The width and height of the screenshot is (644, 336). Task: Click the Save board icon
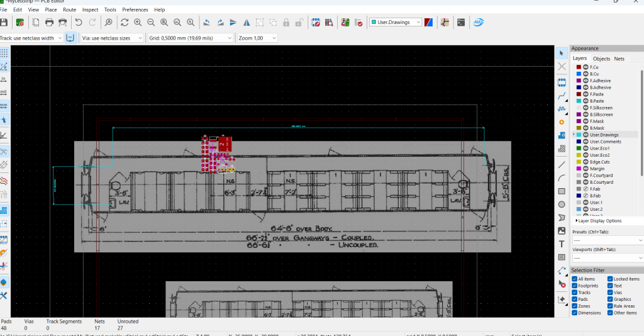pos(4,23)
